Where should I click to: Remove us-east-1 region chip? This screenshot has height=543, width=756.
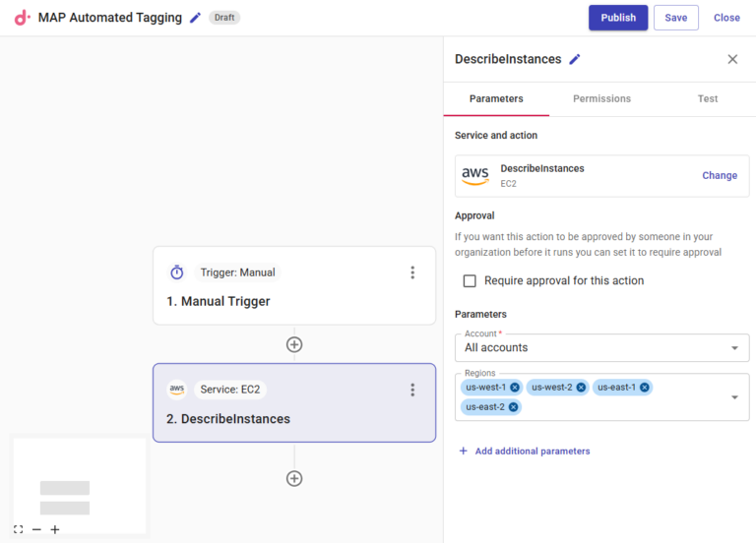pos(645,388)
